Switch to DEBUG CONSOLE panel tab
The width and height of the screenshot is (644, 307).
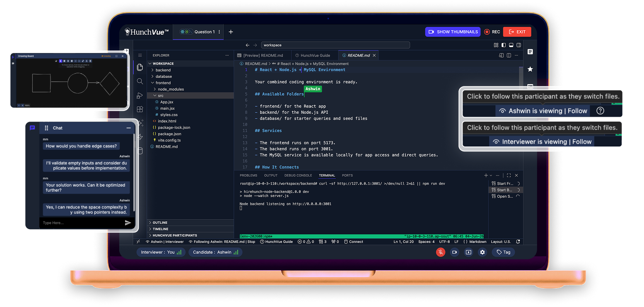coord(298,175)
